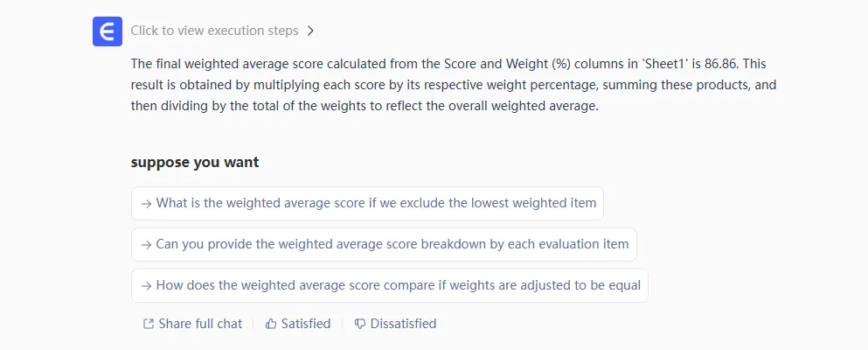Open the 'Click to view execution steps' link
Viewport: 868px width, 350px height.
[214, 31]
